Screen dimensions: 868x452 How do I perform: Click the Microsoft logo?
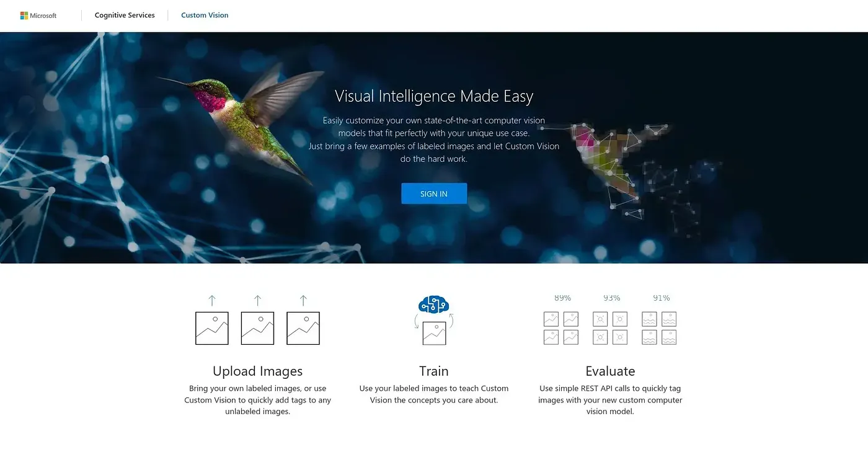[38, 16]
